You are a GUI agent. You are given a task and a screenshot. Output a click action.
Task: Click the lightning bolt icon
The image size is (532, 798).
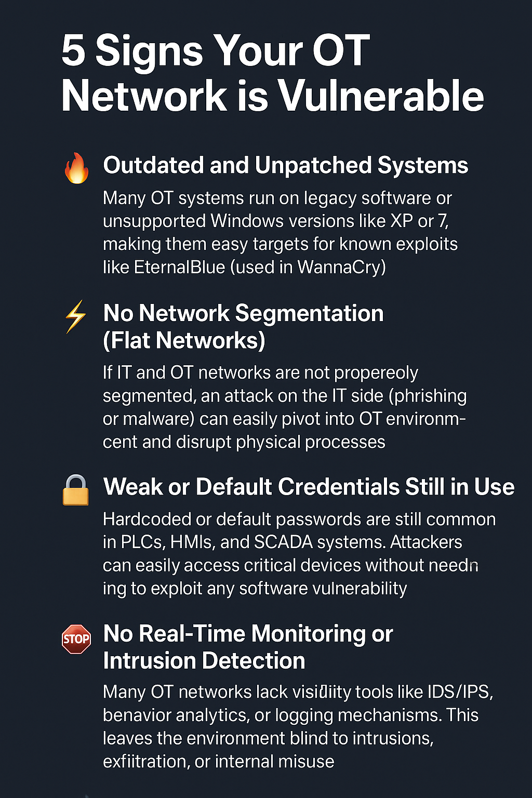click(x=76, y=316)
